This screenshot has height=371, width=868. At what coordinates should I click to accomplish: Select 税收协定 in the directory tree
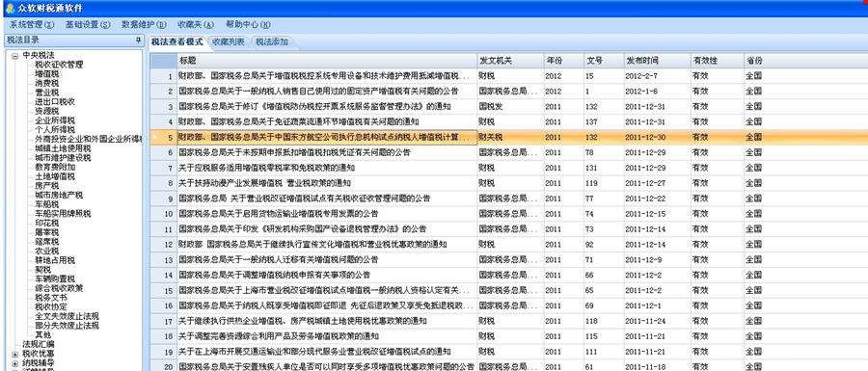tap(51, 306)
